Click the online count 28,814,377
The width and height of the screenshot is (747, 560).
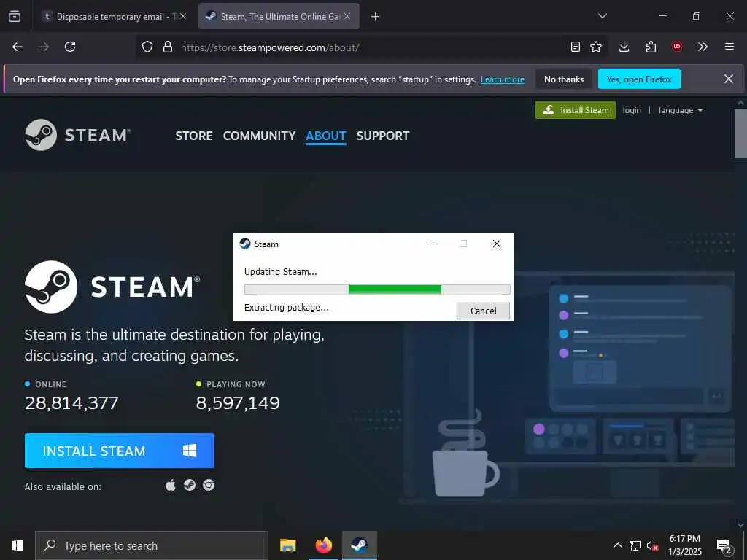(x=71, y=402)
